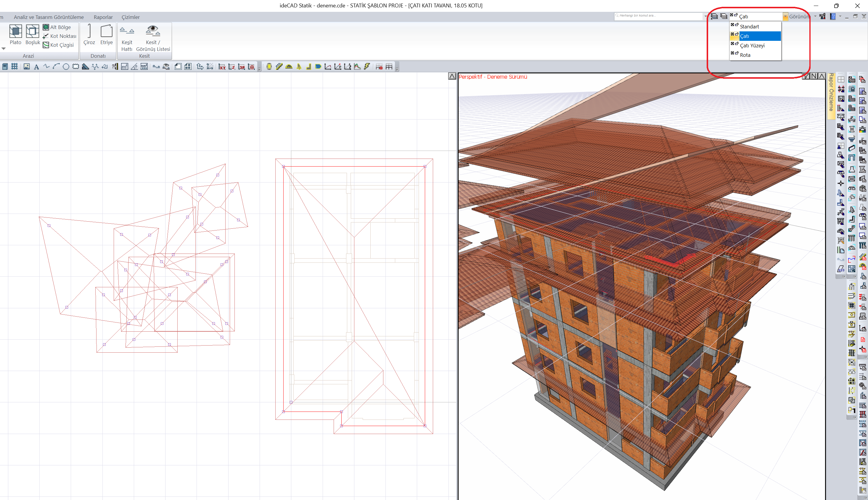Select the polyline/curve drawing tool
Viewport: 868px width, 500px height.
46,67
